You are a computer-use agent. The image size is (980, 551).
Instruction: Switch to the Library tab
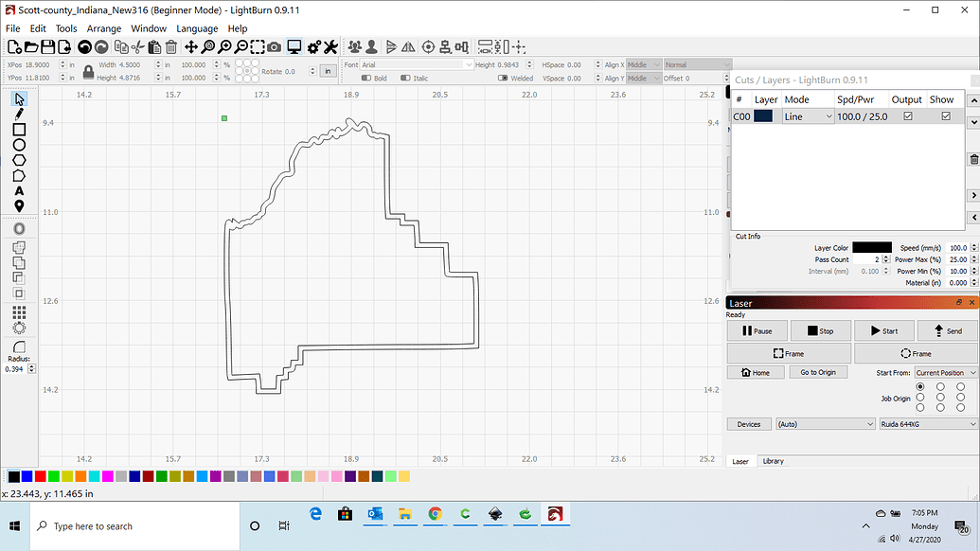coord(774,460)
